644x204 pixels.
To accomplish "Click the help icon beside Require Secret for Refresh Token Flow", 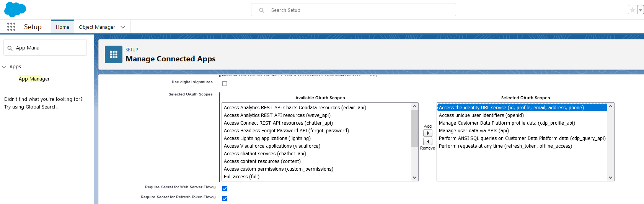I will (215, 197).
